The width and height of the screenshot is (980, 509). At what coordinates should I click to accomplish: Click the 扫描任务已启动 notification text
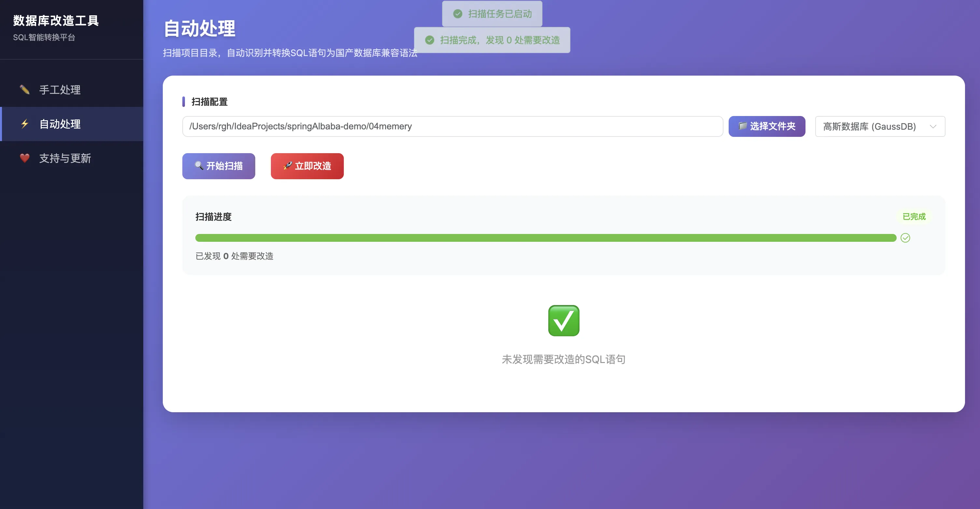point(500,14)
